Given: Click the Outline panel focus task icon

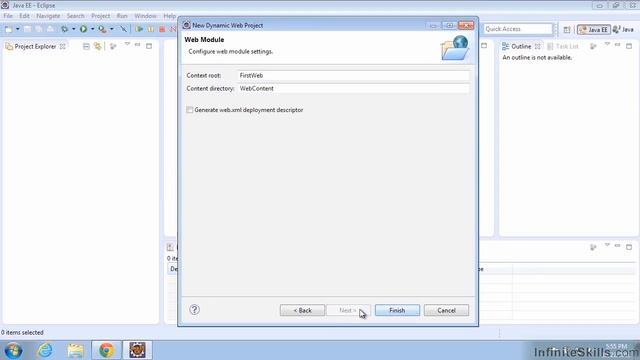Looking at the screenshot, I should [x=593, y=47].
